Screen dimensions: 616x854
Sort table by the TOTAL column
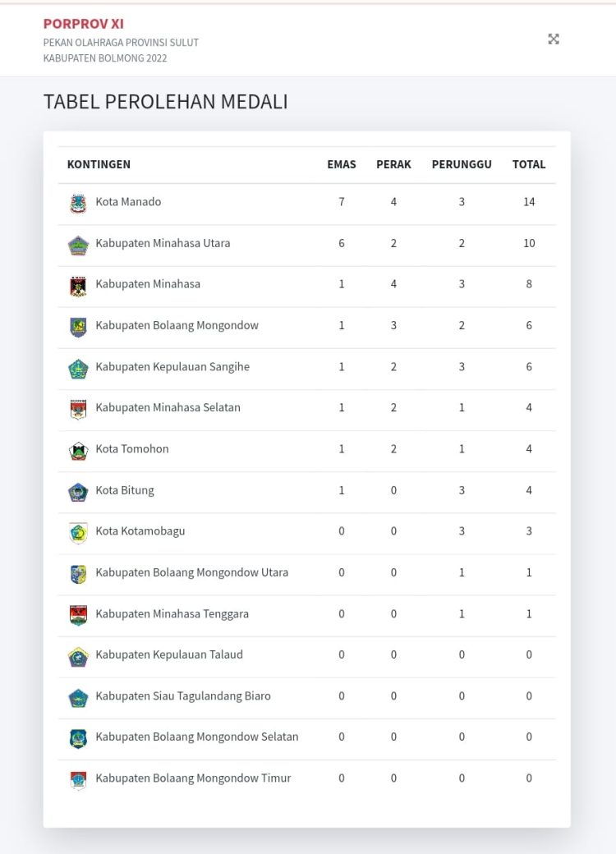point(529,164)
